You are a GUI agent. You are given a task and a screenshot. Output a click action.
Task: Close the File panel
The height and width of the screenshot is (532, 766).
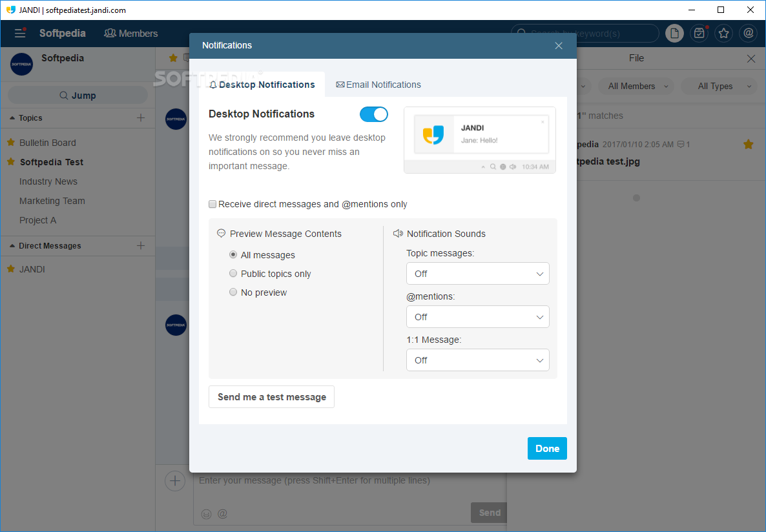point(751,59)
